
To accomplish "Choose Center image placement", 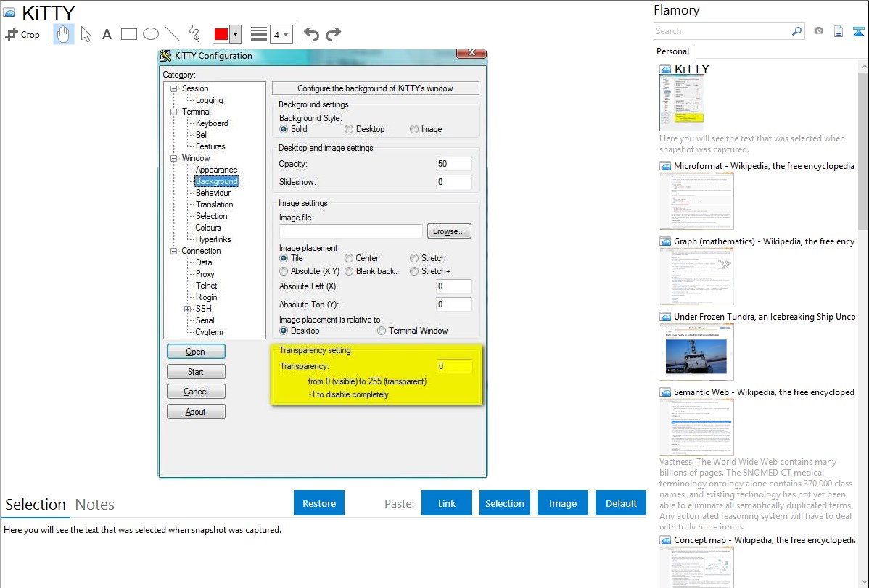I will pyautogui.click(x=349, y=258).
